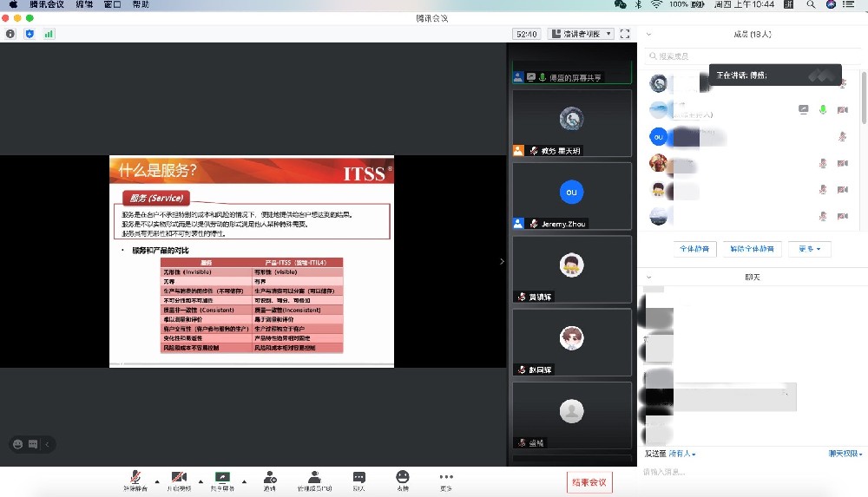The width and height of the screenshot is (868, 497).
Task: Click the chat message input field
Action: pyautogui.click(x=752, y=472)
